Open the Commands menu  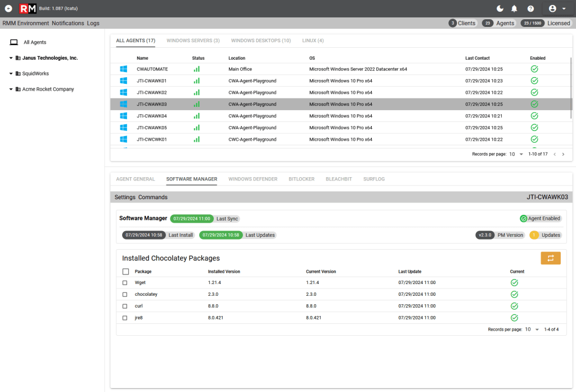[x=153, y=197]
